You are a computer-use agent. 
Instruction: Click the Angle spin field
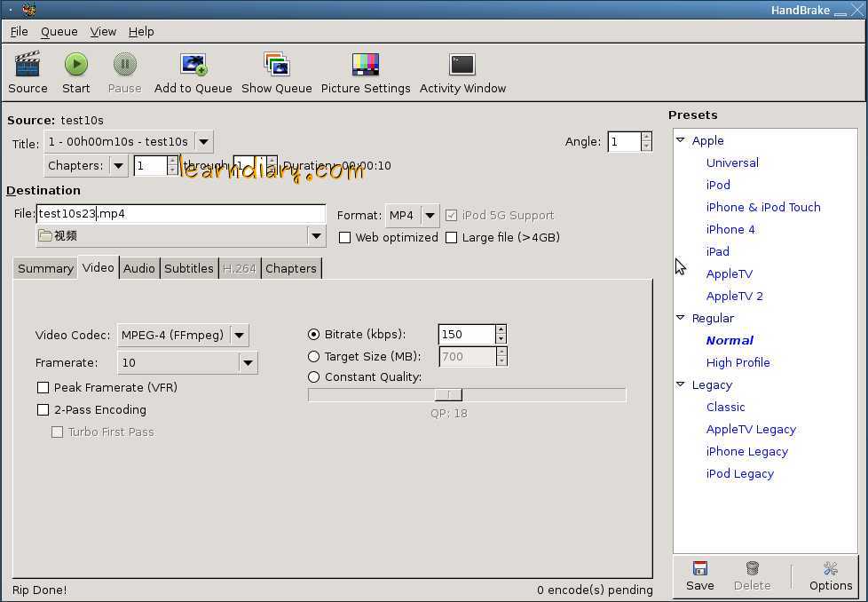pyautogui.click(x=625, y=142)
